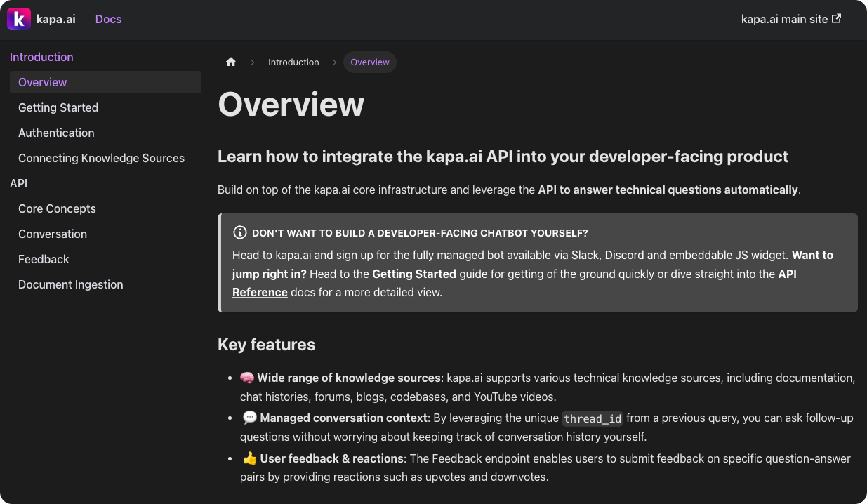
Task: Click 'Learn how to integrate' subheading
Action: (503, 156)
